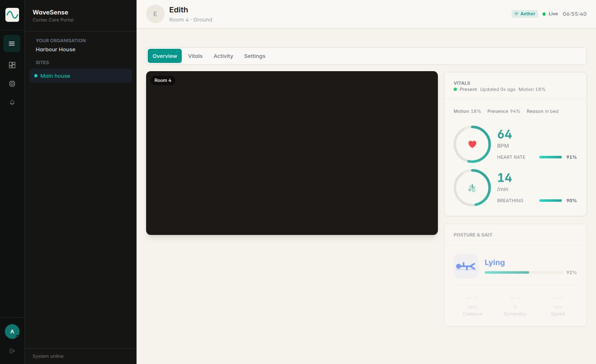Click the Aether wifi badge

coord(525,14)
